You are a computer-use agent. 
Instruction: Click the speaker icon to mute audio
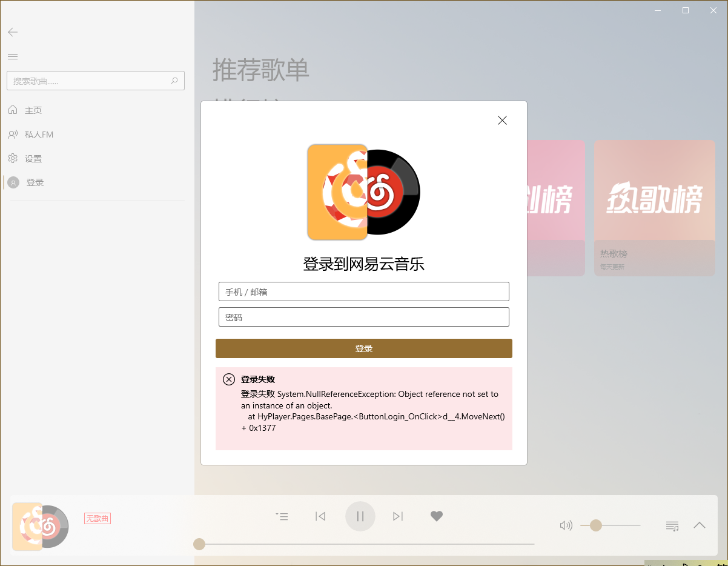pyautogui.click(x=566, y=525)
